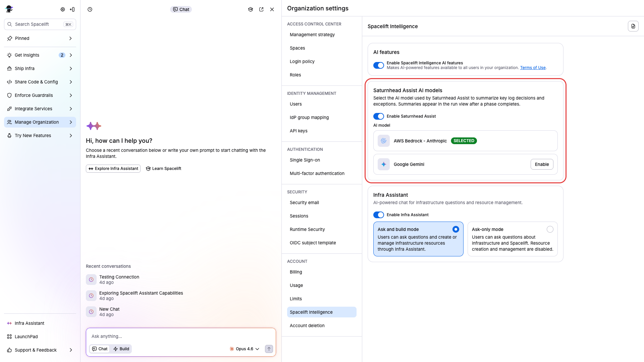Click the documentation icon beside Spacelift Intelligence
Viewport: 644px width, 362px height.
click(633, 26)
